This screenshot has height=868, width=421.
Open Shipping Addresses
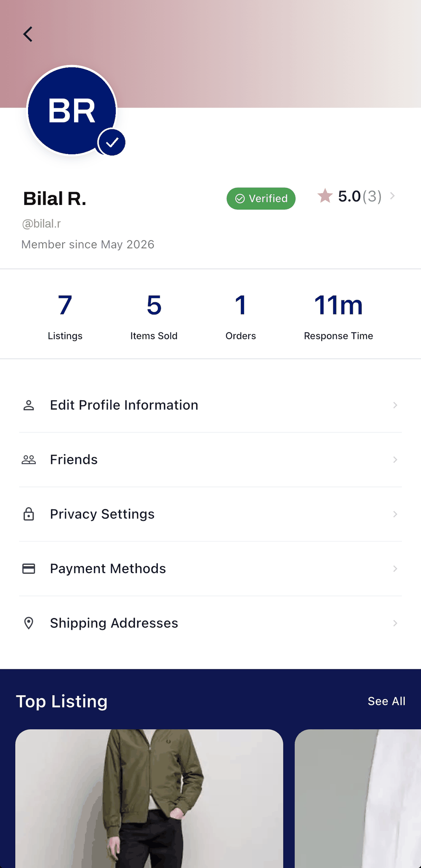(210, 623)
